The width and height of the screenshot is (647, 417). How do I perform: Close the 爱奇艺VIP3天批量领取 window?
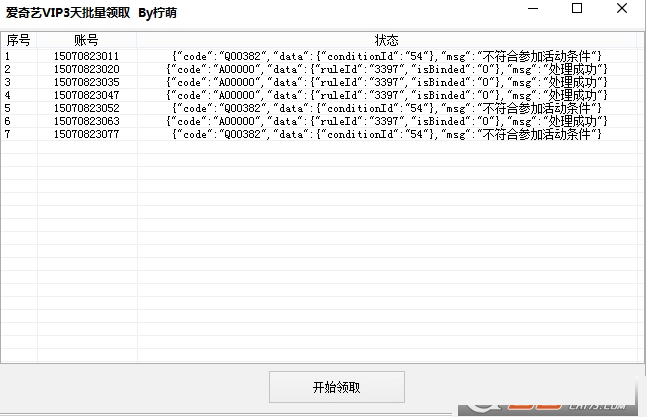tap(622, 8)
